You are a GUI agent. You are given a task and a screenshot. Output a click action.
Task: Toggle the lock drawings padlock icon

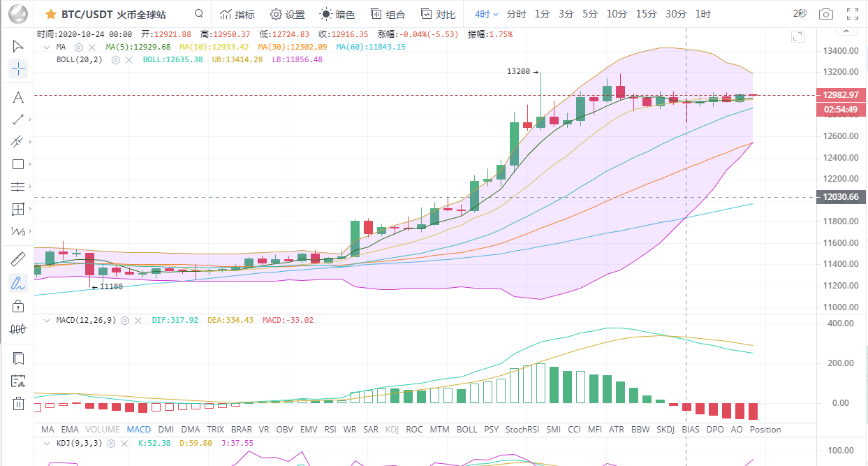point(18,305)
